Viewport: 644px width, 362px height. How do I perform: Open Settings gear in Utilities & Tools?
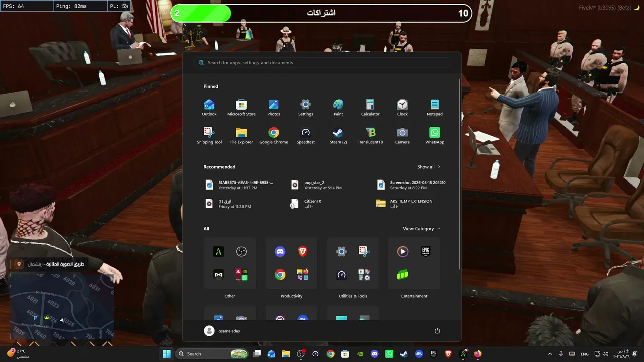(x=342, y=252)
